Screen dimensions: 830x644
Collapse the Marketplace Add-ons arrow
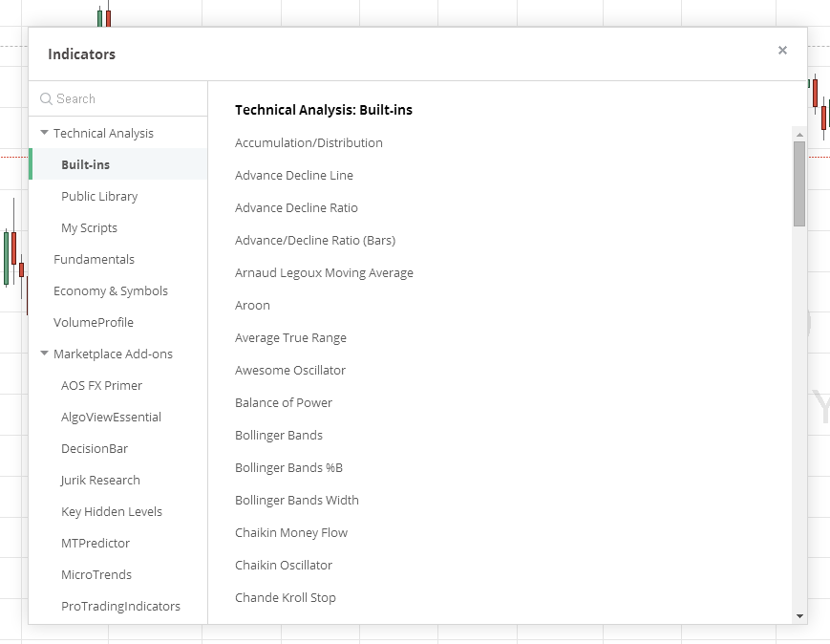tap(45, 354)
